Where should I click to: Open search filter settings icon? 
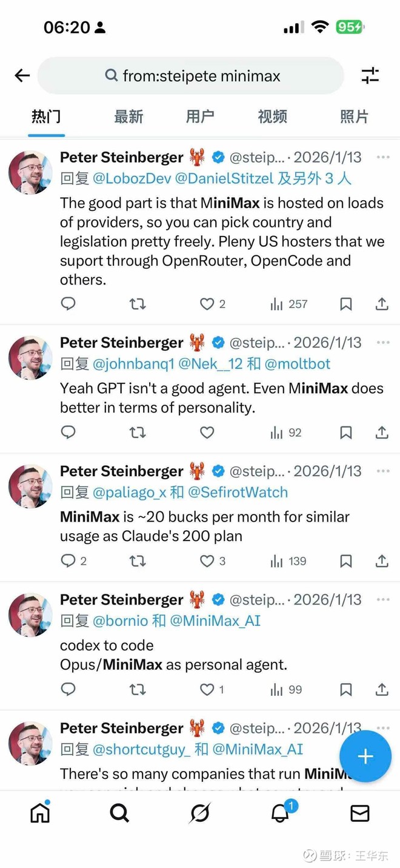[x=370, y=75]
